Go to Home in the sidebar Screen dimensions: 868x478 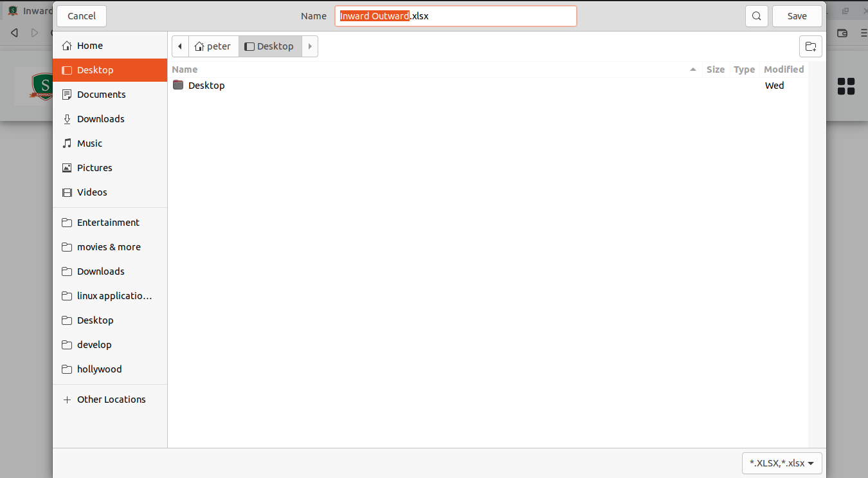(x=89, y=46)
